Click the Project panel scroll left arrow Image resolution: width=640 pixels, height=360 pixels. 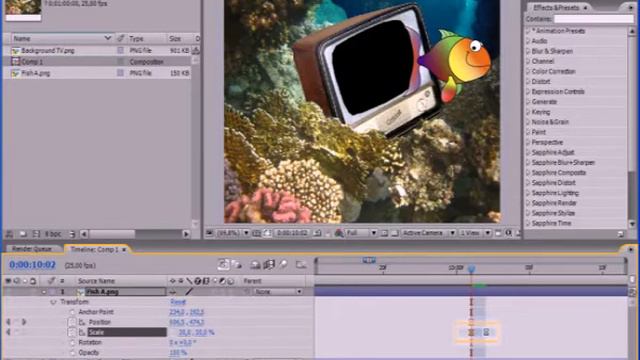point(84,234)
